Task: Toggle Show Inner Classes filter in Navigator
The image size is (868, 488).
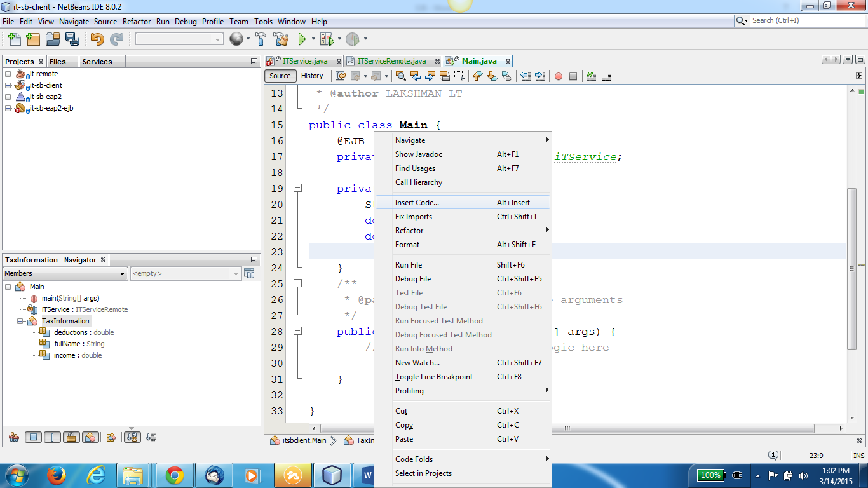Action: [90, 437]
